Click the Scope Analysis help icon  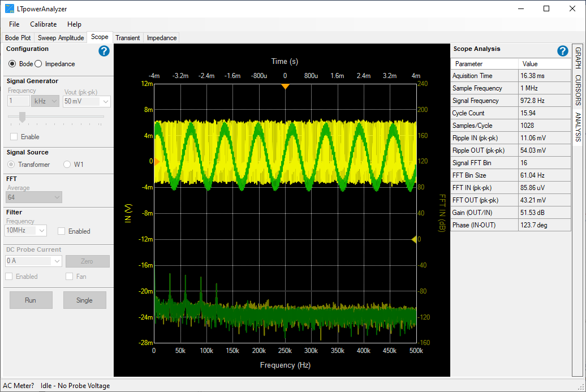pos(562,51)
